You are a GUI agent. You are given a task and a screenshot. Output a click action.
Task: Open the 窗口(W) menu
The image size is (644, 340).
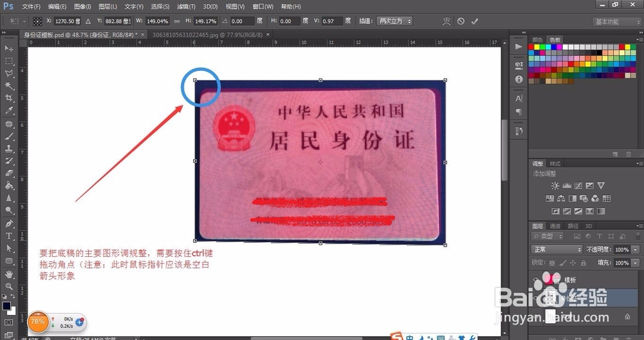tap(263, 6)
